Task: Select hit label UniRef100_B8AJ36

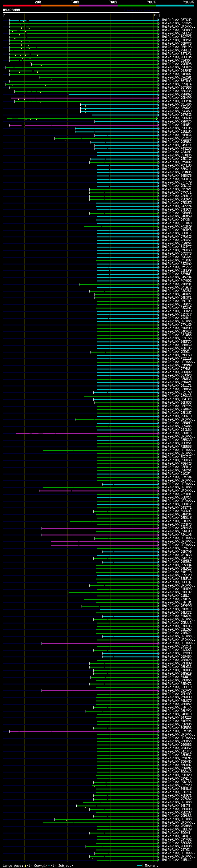Action: 176,91
